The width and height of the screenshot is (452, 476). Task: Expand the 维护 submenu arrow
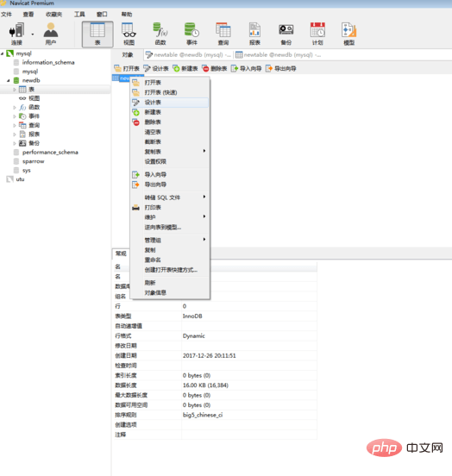click(x=204, y=216)
